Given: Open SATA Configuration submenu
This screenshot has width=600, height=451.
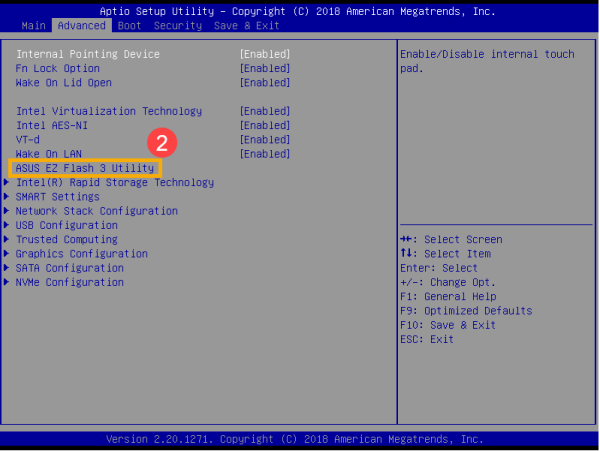Looking at the screenshot, I should coord(70,268).
